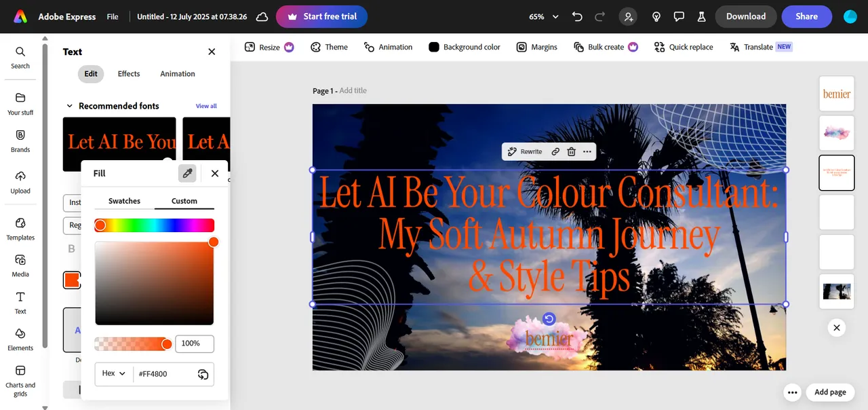The width and height of the screenshot is (868, 410).
Task: Close the Fill color popup
Action: [x=215, y=173]
